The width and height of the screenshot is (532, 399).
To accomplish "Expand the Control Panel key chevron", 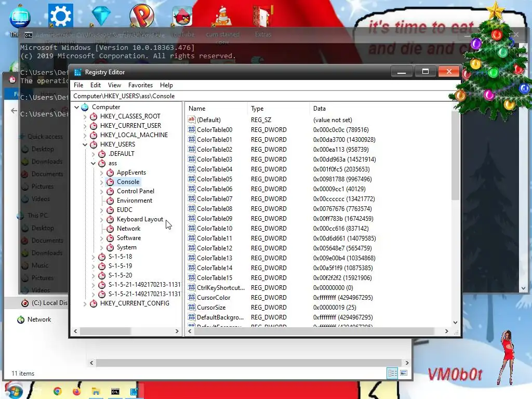I will coord(101,191).
